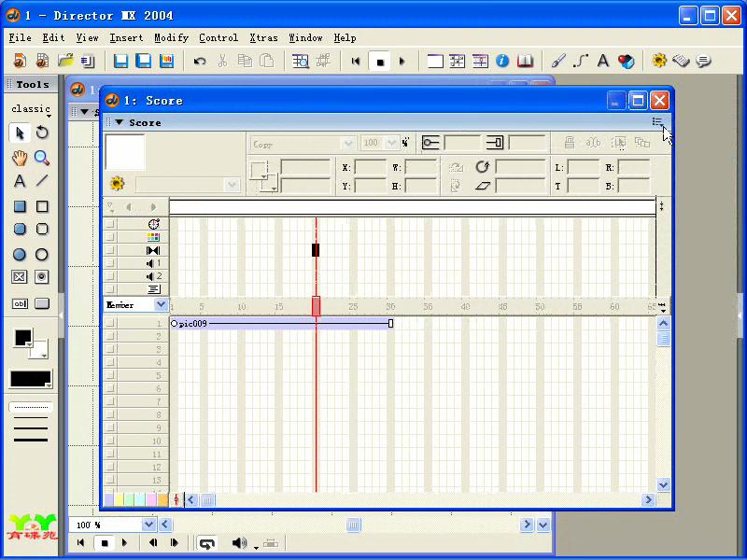
Task: Open the Help book icon
Action: tap(525, 61)
